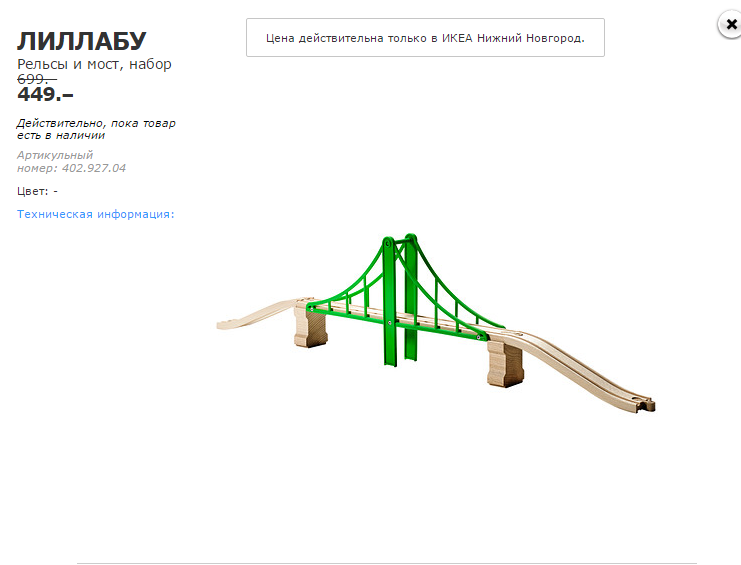Click the right wooden support block
The image size is (741, 565).
point(505,363)
